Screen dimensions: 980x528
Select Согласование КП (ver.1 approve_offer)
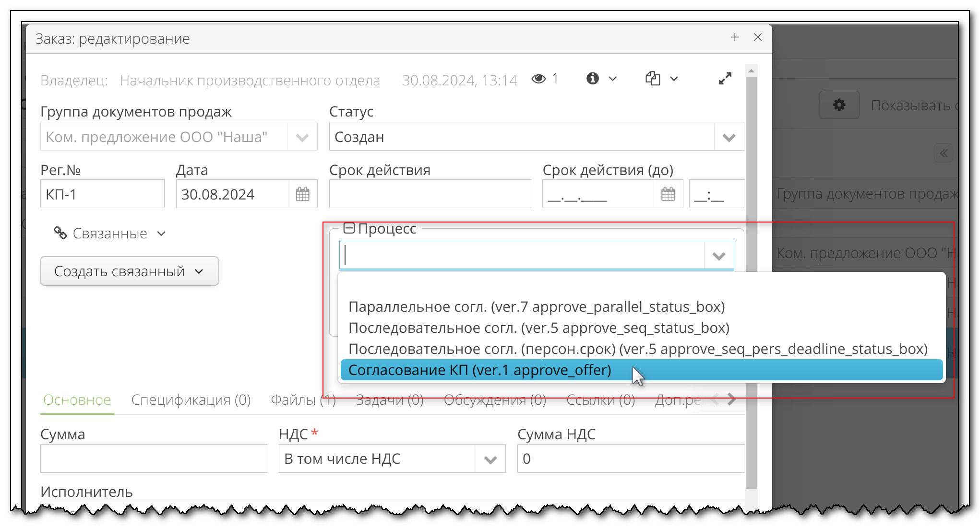[x=480, y=370]
